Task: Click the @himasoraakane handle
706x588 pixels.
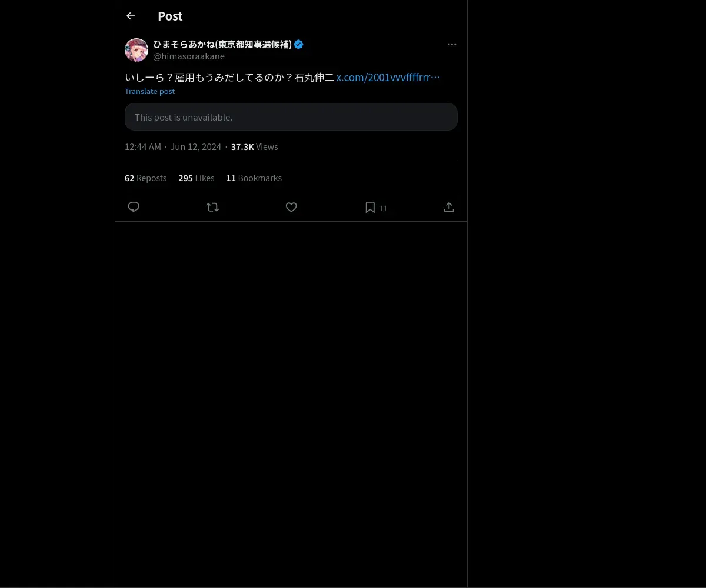Action: coord(189,56)
